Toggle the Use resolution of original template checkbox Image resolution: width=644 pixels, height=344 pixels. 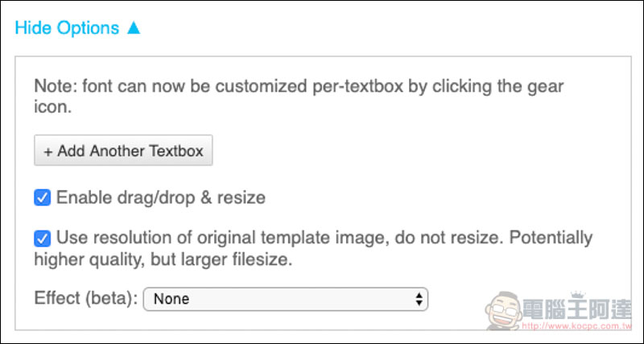tap(43, 238)
